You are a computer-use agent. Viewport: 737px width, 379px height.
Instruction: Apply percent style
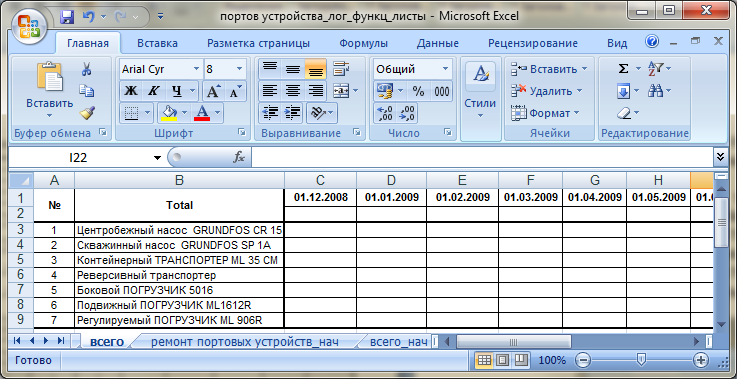(x=418, y=91)
